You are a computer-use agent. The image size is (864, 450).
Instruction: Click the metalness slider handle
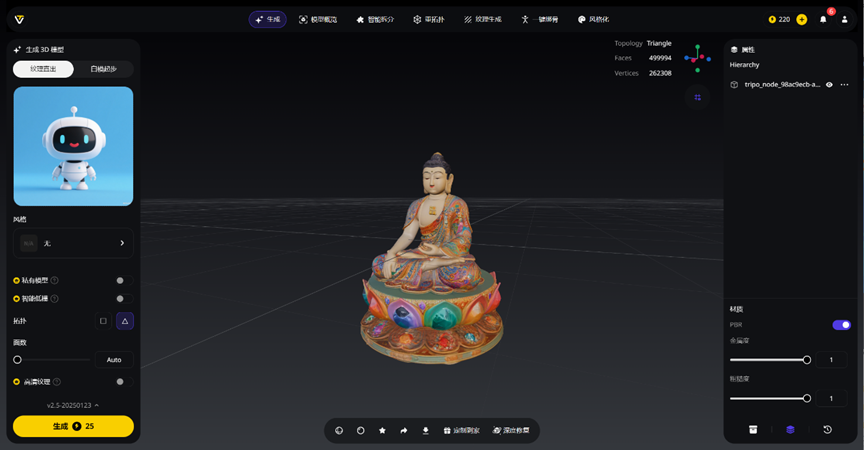pos(807,360)
